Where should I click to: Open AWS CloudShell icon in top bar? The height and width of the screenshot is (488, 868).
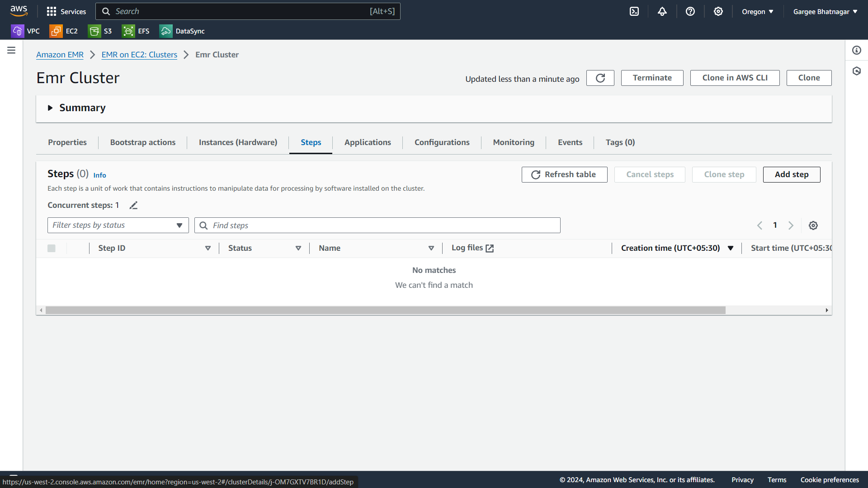(x=634, y=12)
